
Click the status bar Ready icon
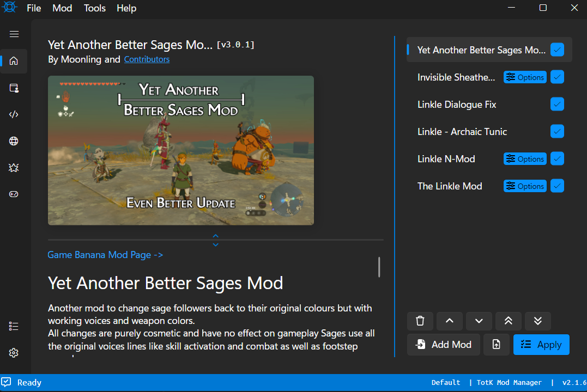[7, 382]
